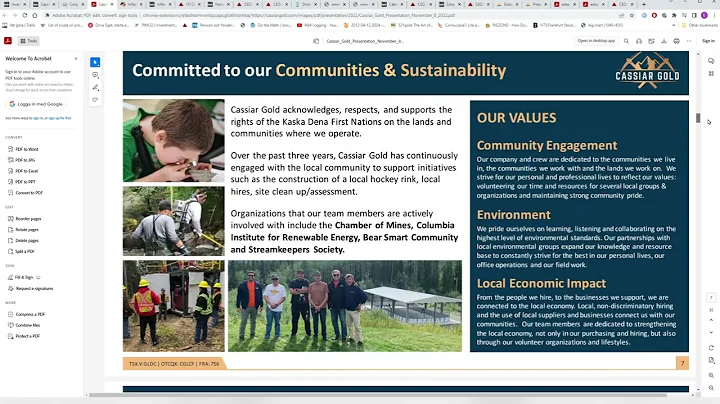The image size is (720, 404).
Task: Click Logga in med Google button
Action: [x=36, y=104]
